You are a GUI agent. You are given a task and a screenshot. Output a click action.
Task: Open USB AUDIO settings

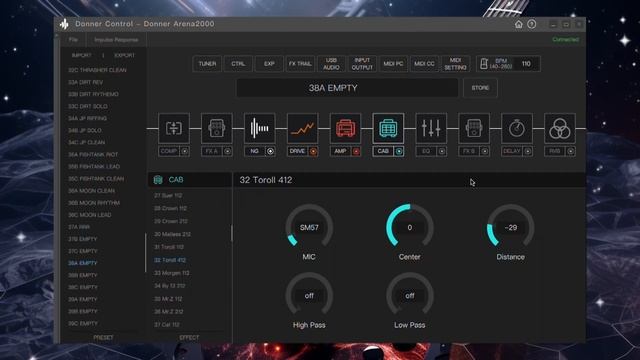[331, 64]
